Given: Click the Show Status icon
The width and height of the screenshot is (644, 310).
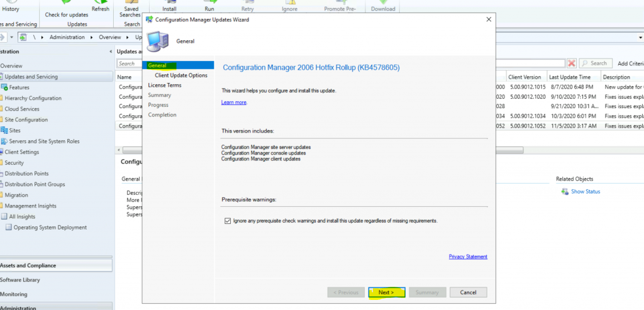Looking at the screenshot, I should pos(564,192).
